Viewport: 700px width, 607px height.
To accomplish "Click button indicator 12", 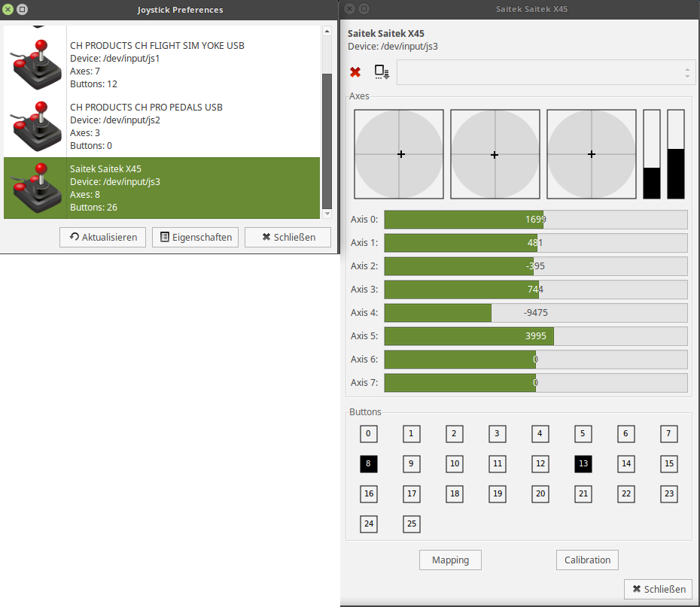I will 540,463.
